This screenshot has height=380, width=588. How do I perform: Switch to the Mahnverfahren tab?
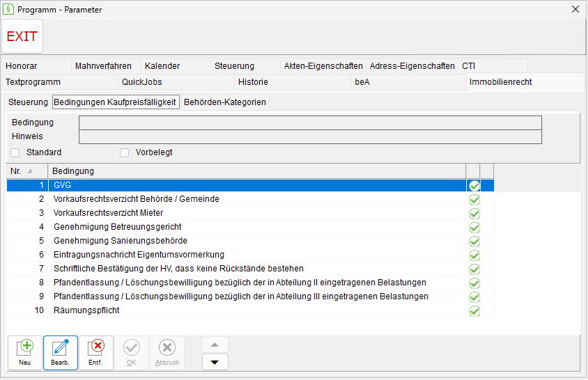point(106,66)
